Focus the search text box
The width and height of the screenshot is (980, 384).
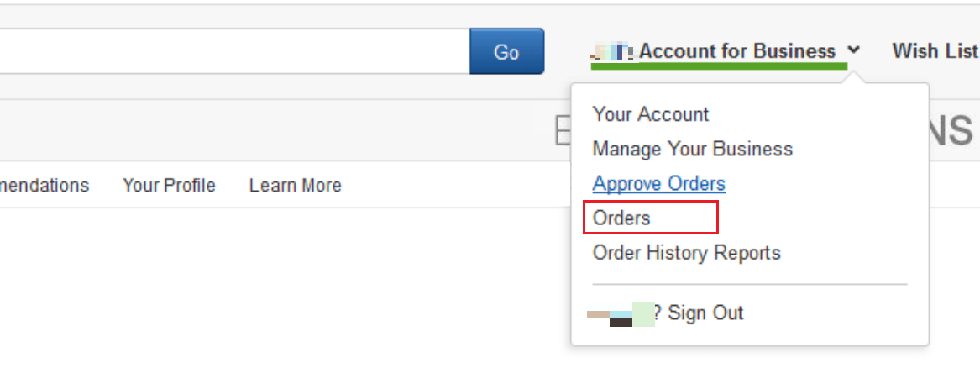tap(234, 51)
